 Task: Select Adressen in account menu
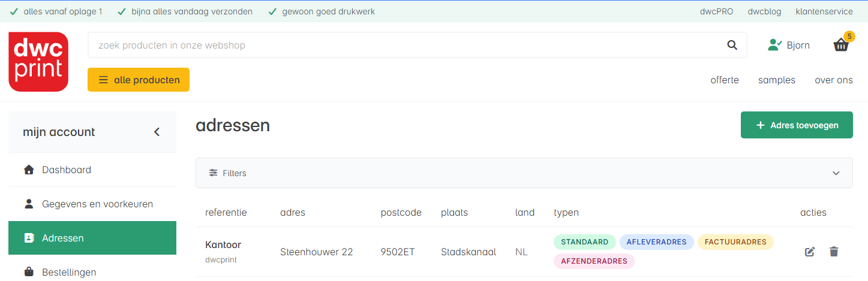point(92,238)
